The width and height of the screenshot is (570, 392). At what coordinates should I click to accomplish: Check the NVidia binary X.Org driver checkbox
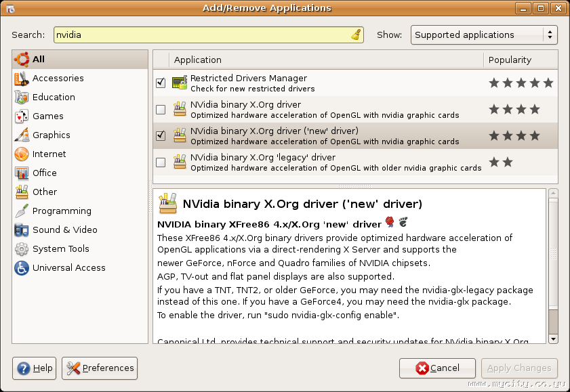pos(161,109)
